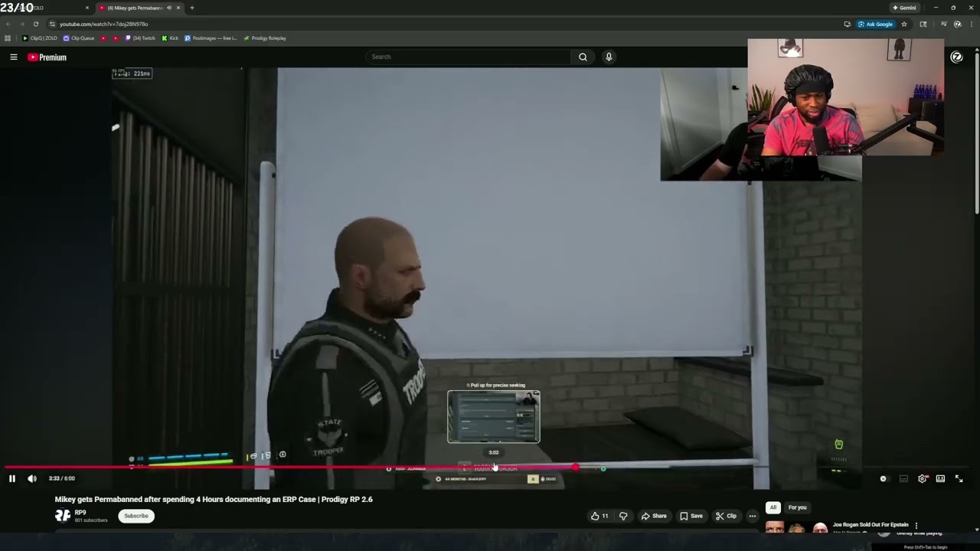The image size is (980, 551).
Task: Open options for Joe Rogan video
Action: point(916,526)
